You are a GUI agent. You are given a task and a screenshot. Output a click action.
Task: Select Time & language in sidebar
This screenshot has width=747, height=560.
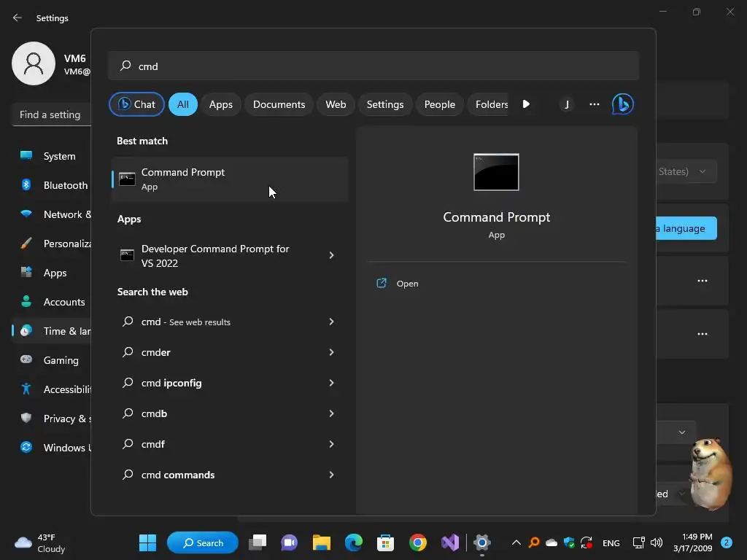click(x=52, y=331)
